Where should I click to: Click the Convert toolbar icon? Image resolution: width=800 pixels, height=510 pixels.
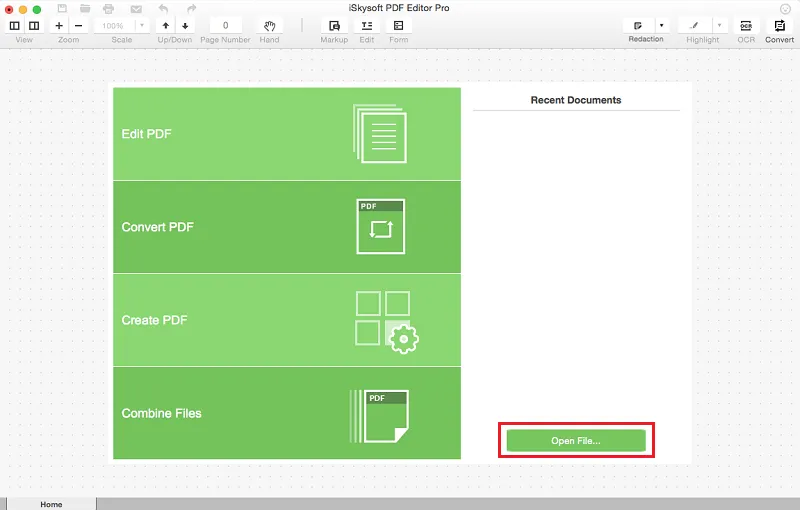780,26
